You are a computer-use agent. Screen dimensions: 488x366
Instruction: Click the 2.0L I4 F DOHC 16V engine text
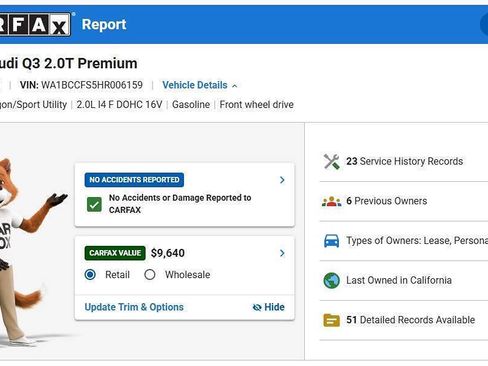[x=119, y=105]
